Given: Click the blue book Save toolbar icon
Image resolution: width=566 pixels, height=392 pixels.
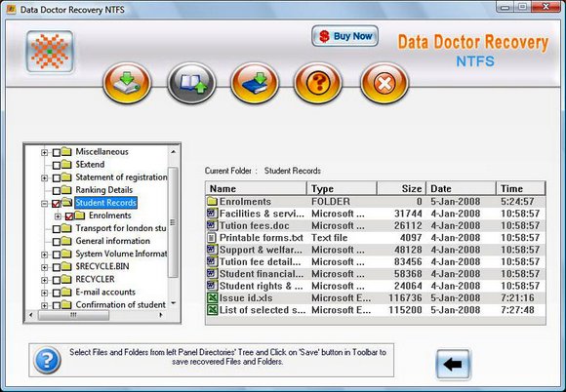Looking at the screenshot, I should (255, 83).
